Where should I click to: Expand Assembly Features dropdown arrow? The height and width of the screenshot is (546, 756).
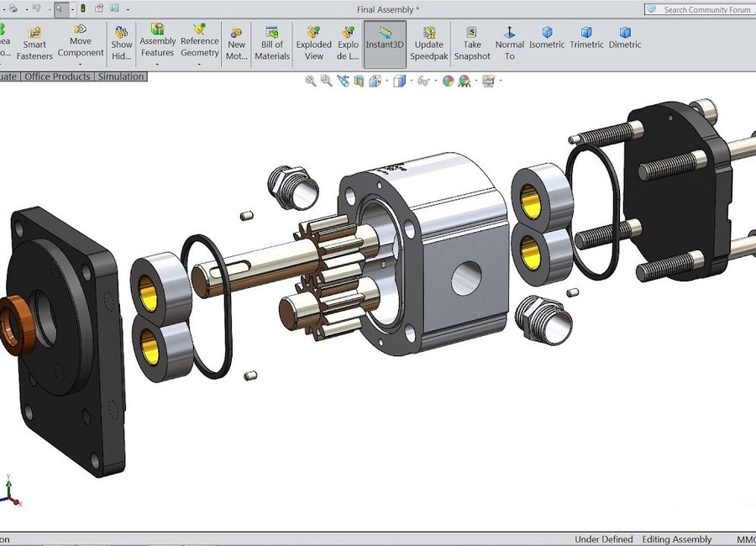tap(157, 64)
